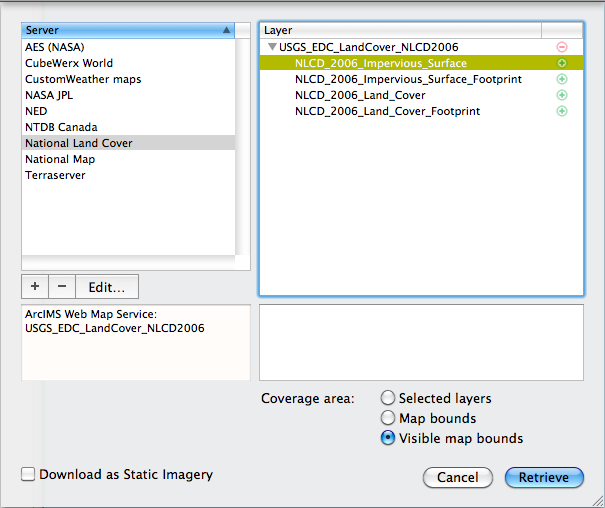605x508 pixels.
Task: Choose Map bounds as coverage area
Action: 388,418
